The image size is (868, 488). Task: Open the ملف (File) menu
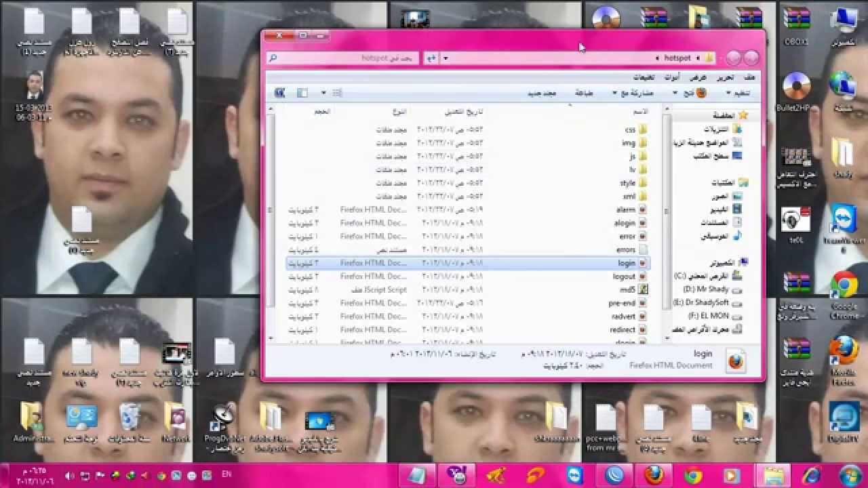point(749,78)
